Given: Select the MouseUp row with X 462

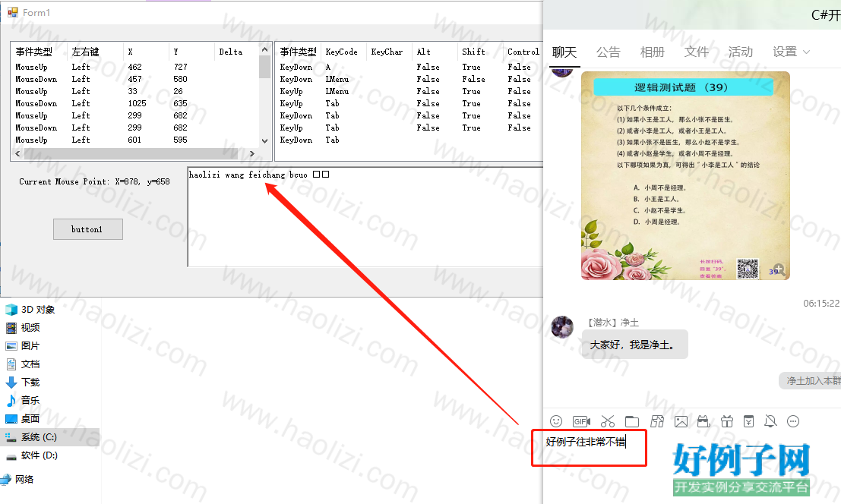Looking at the screenshot, I should pyautogui.click(x=134, y=67).
